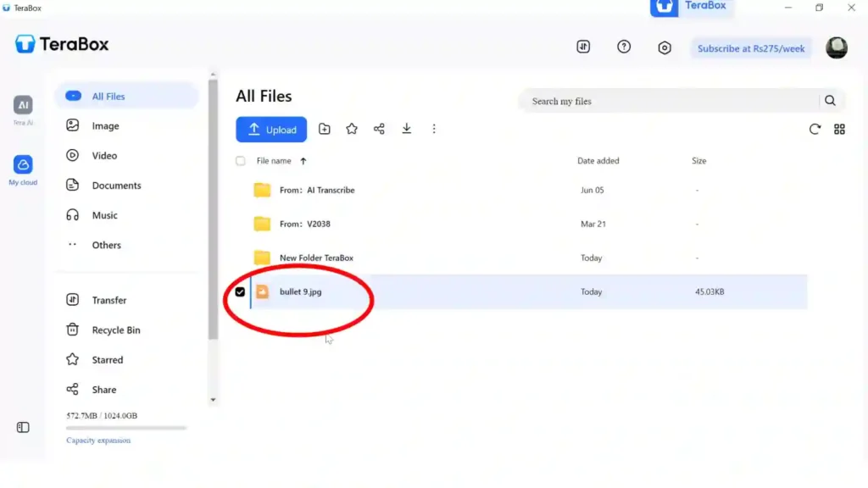Open the New Folder TeraBox name
This screenshot has width=868, height=488.
316,258
